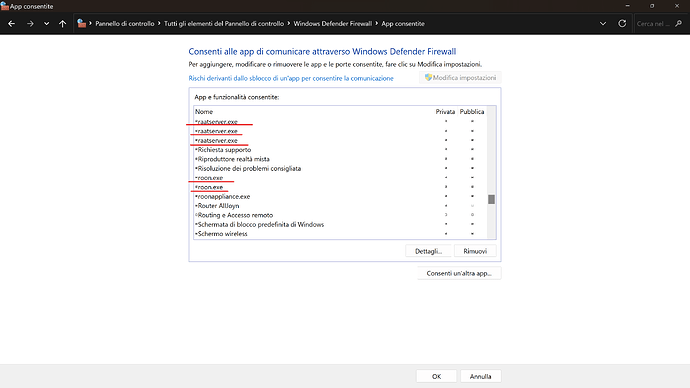Toggle Privata checkbox for Richiesta supporto
690x388 pixels.
(x=446, y=150)
